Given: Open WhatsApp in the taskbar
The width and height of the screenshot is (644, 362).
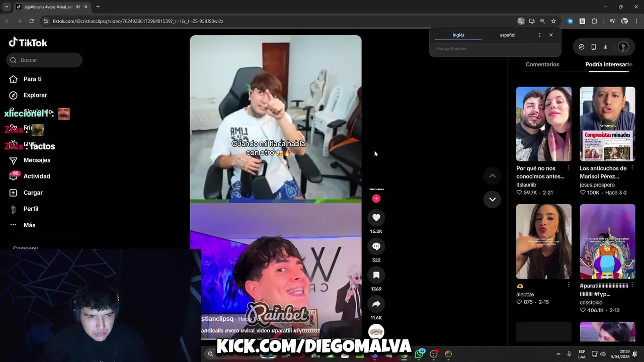Looking at the screenshot, I should click(419, 354).
